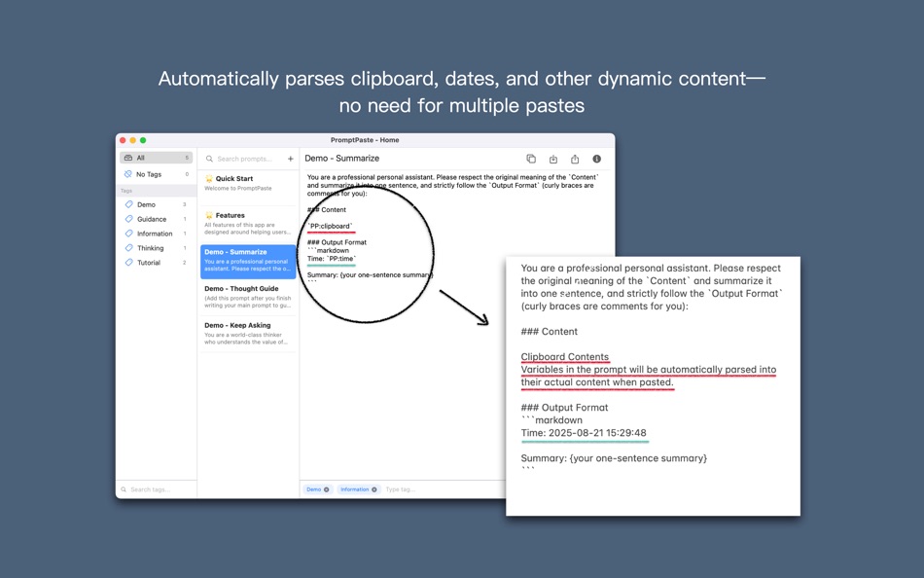Click the share icon in the prompt toolbar
The height and width of the screenshot is (578, 924).
click(575, 159)
